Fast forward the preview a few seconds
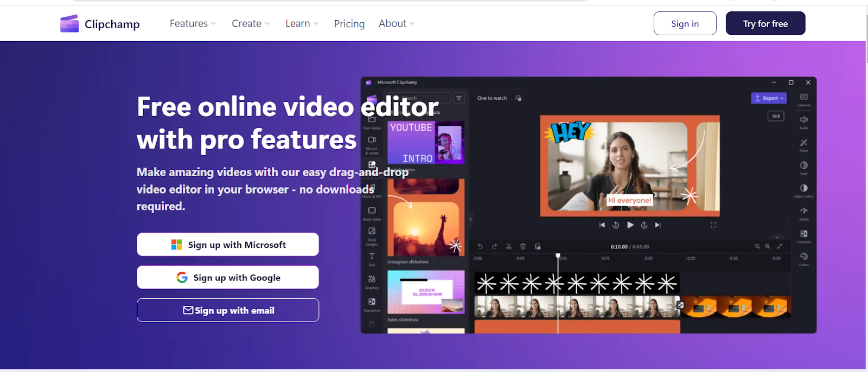Screen dimensions: 868x372 (x=644, y=225)
